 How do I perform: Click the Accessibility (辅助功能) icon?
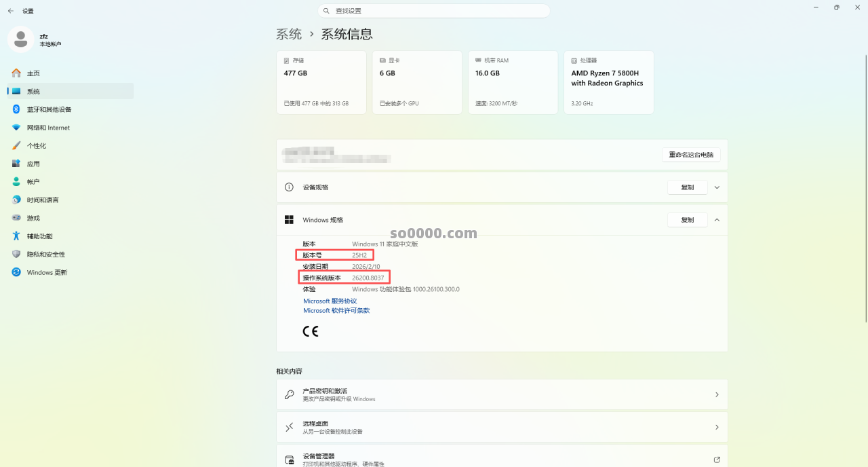16,236
